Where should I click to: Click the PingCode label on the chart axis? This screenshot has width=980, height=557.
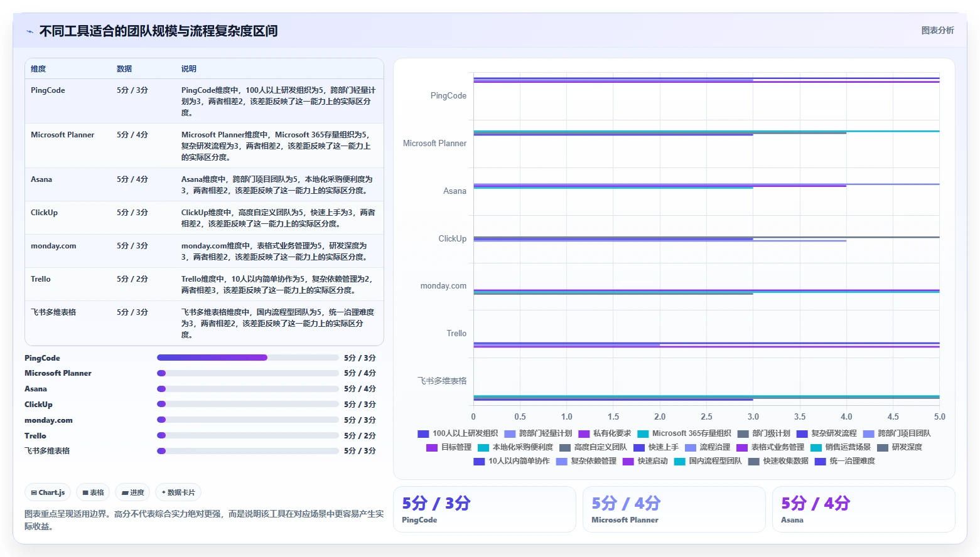[x=448, y=96]
